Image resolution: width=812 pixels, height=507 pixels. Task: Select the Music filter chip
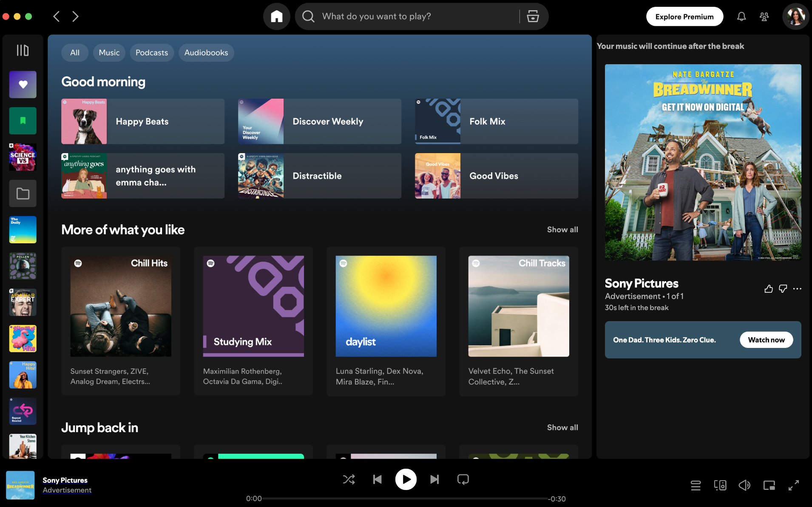[x=109, y=53]
